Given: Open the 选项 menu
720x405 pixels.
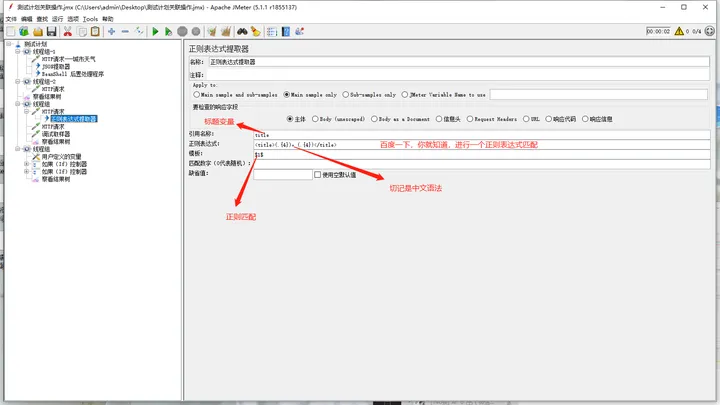Looking at the screenshot, I should point(73,19).
